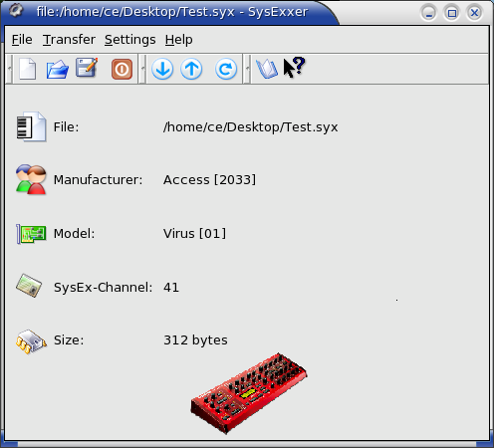Click the Save file floppy icon
Viewport: 494px width, 448px height.
coord(87,68)
